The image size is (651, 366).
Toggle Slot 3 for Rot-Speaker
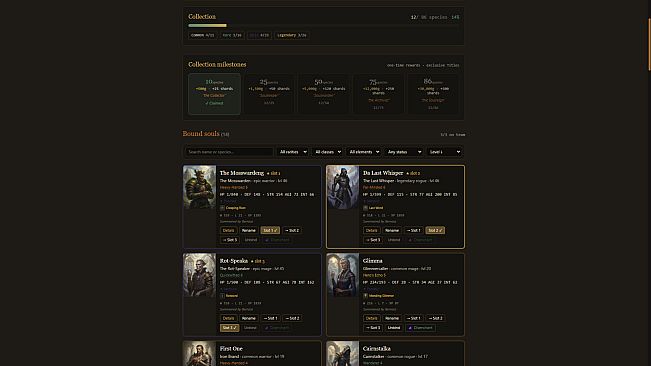click(229, 328)
